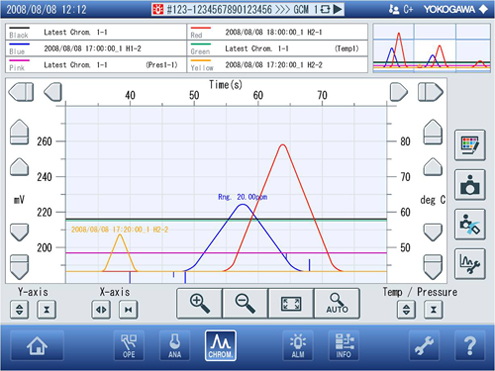This screenshot has height=371, width=495.
Task: Compress the X-axis scale
Action: pos(128,310)
